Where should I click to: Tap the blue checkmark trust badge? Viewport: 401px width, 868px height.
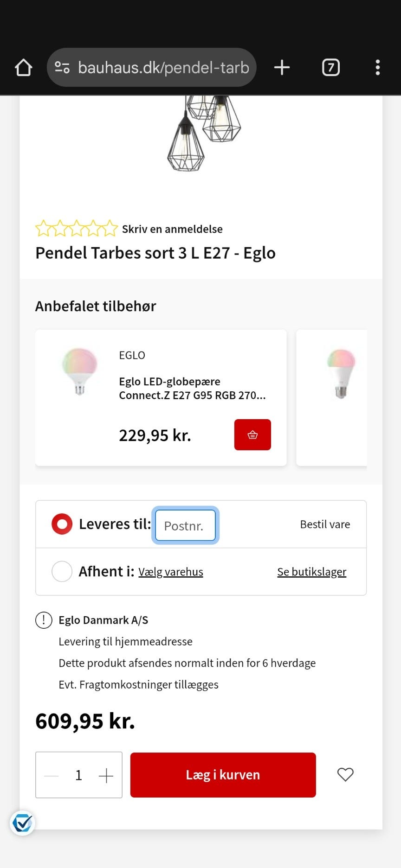click(x=22, y=823)
